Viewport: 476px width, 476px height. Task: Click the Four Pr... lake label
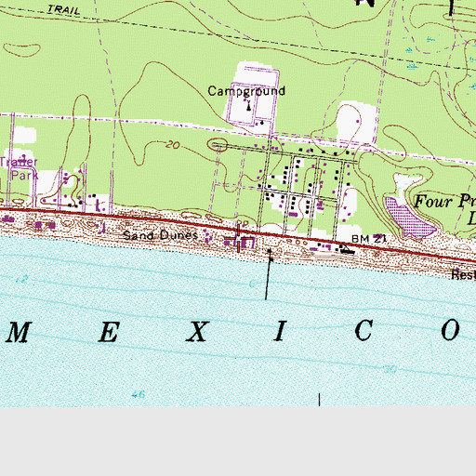(x=444, y=209)
